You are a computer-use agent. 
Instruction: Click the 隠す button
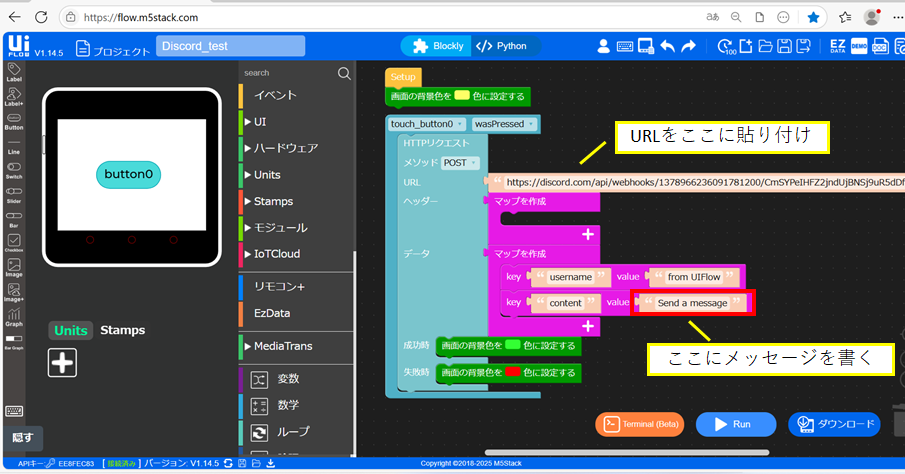click(23, 438)
